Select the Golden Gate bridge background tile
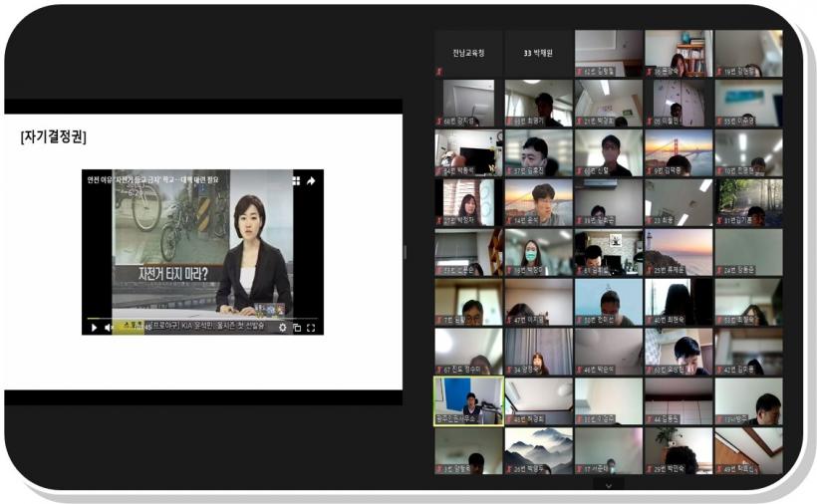817x504 pixels. click(678, 151)
